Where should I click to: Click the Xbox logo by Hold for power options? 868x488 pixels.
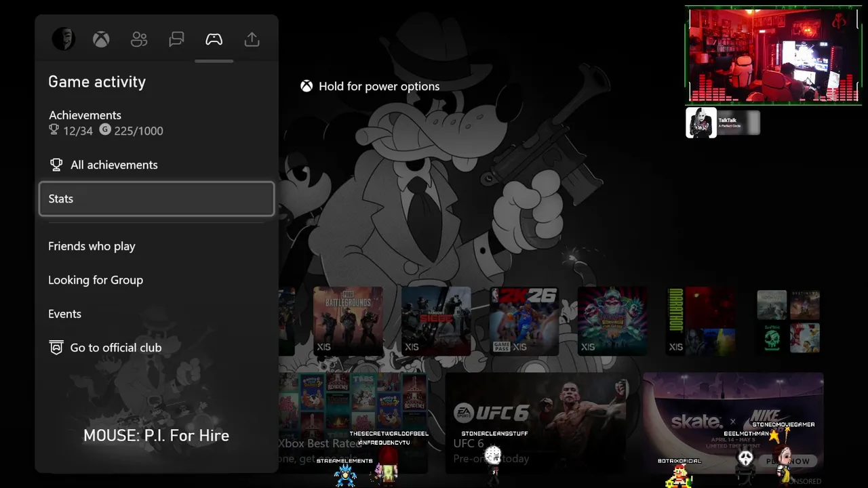click(x=307, y=86)
